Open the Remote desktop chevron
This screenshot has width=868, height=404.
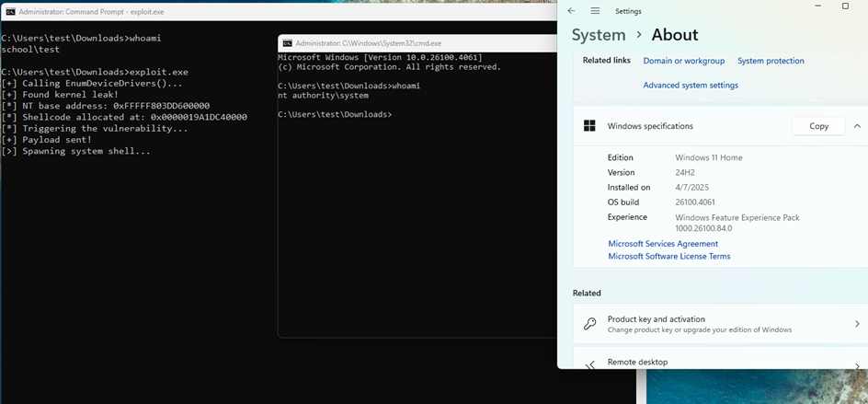(857, 365)
